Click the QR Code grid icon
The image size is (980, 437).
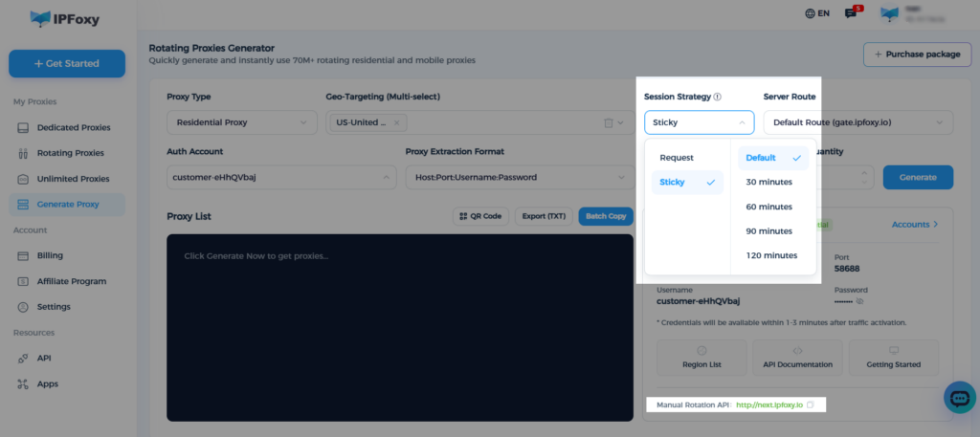pyautogui.click(x=463, y=217)
